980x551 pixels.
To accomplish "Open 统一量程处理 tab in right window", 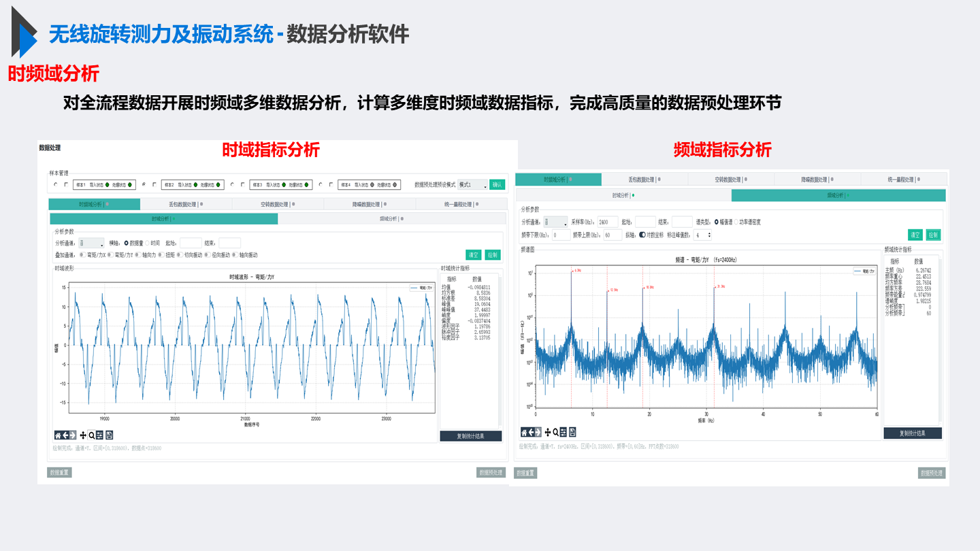I will [904, 180].
